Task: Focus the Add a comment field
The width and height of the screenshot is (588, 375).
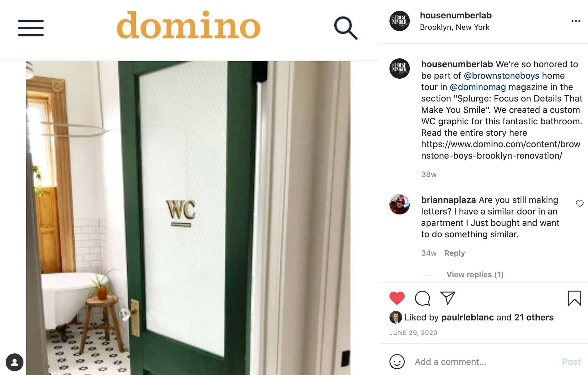Action: 485,362
